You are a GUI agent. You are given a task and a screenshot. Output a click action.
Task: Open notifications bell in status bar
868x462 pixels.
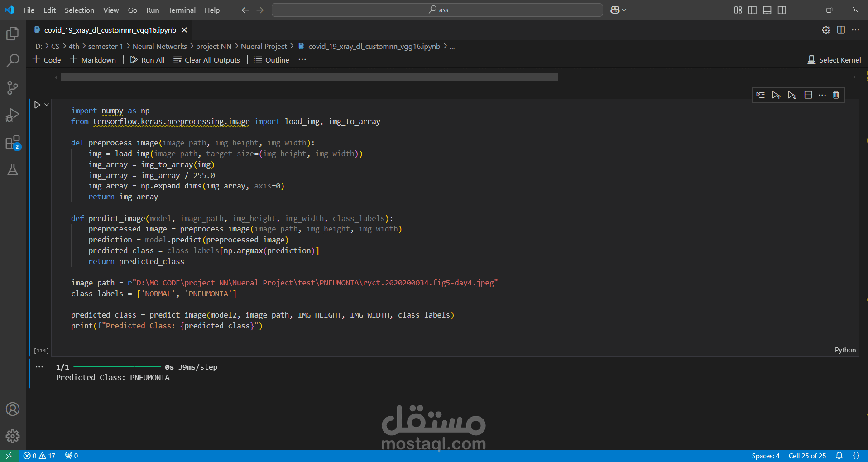click(x=839, y=456)
